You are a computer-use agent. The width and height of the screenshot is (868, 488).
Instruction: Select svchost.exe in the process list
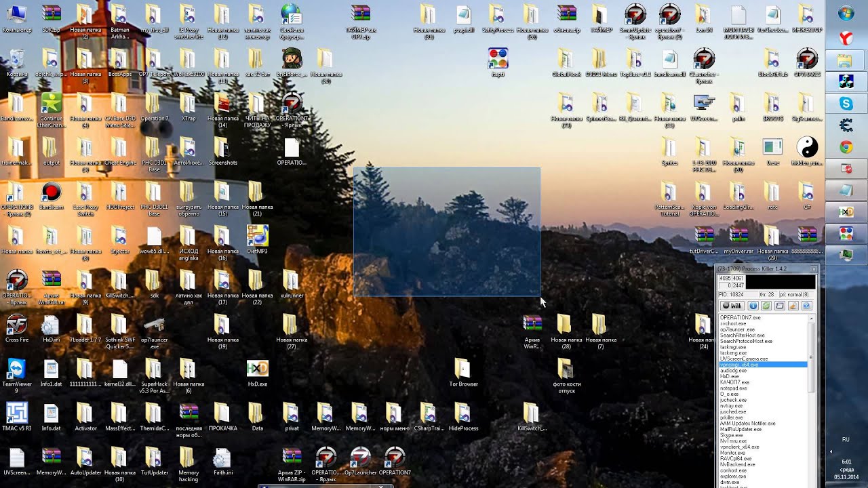763,323
